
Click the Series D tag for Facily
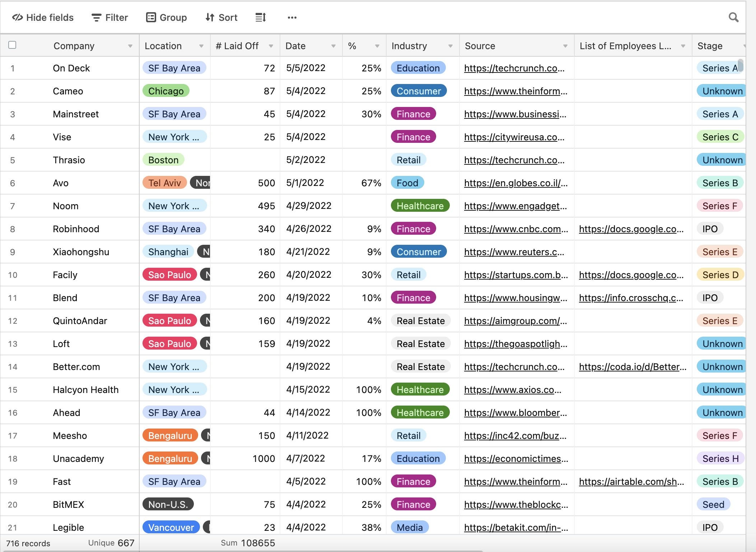click(x=720, y=275)
